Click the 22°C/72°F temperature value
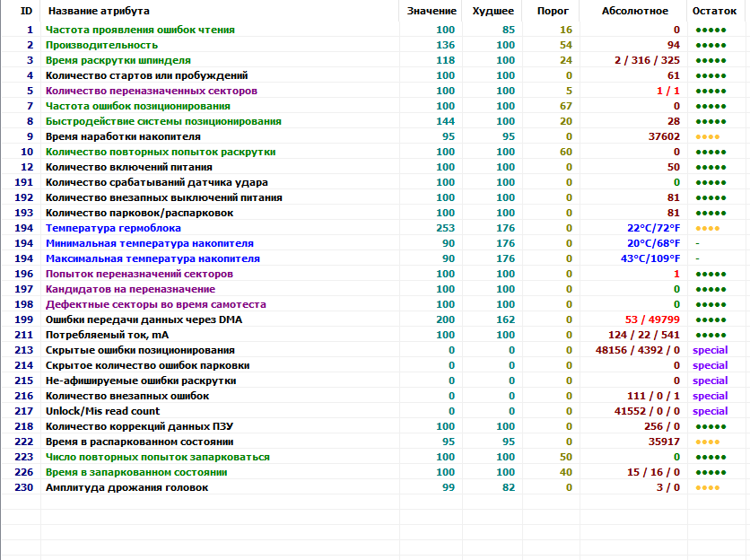This screenshot has height=560, width=750. [x=653, y=228]
